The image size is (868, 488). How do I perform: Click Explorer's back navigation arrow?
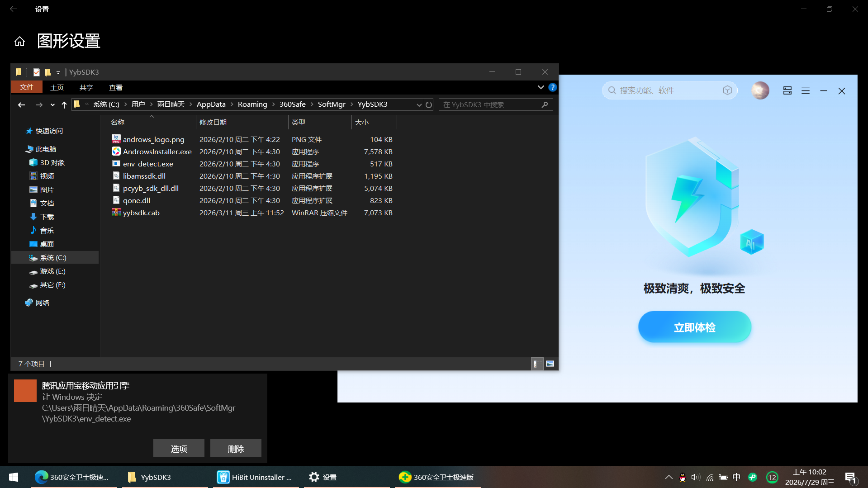[21, 104]
